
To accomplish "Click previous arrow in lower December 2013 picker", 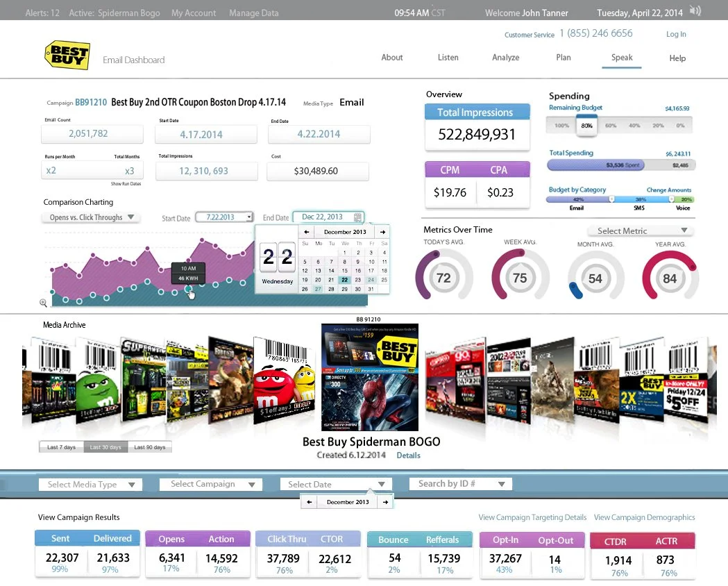I will pos(310,502).
